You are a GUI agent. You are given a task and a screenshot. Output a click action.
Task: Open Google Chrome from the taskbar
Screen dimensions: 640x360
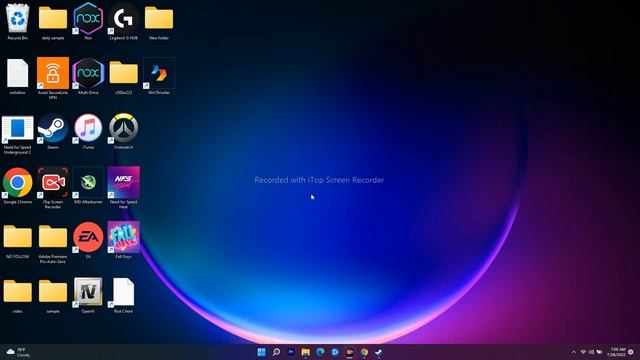364,352
